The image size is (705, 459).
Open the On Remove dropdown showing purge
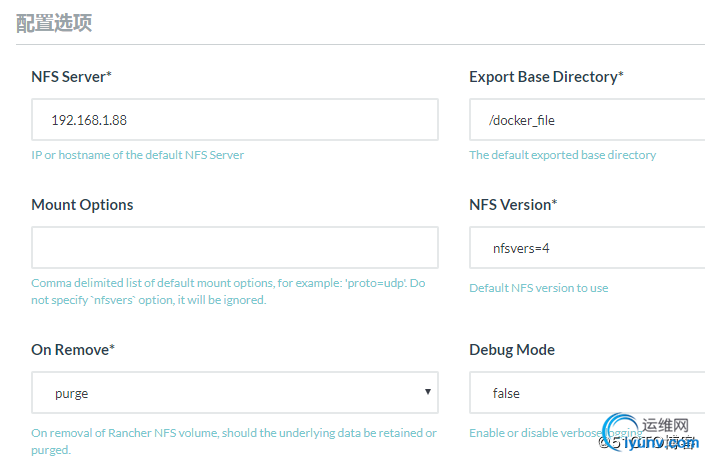[x=235, y=392]
